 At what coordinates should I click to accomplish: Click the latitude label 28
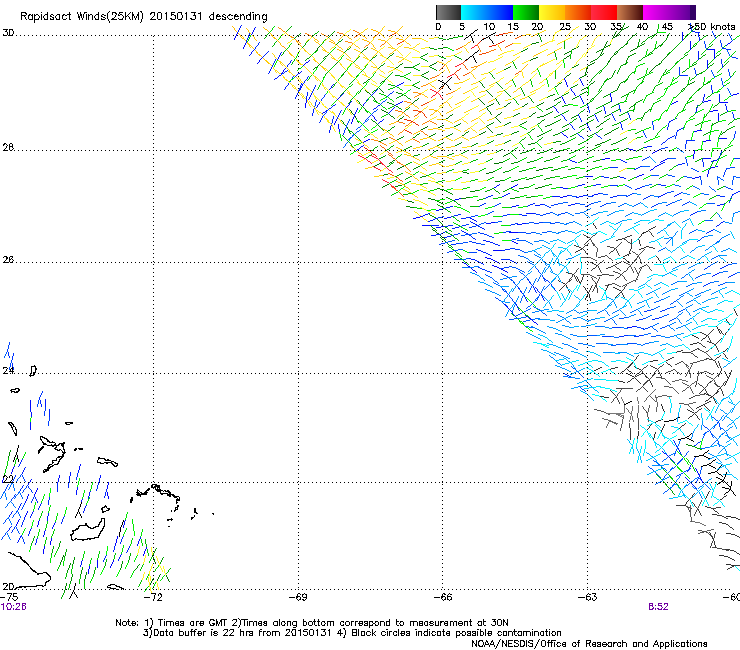coord(8,147)
